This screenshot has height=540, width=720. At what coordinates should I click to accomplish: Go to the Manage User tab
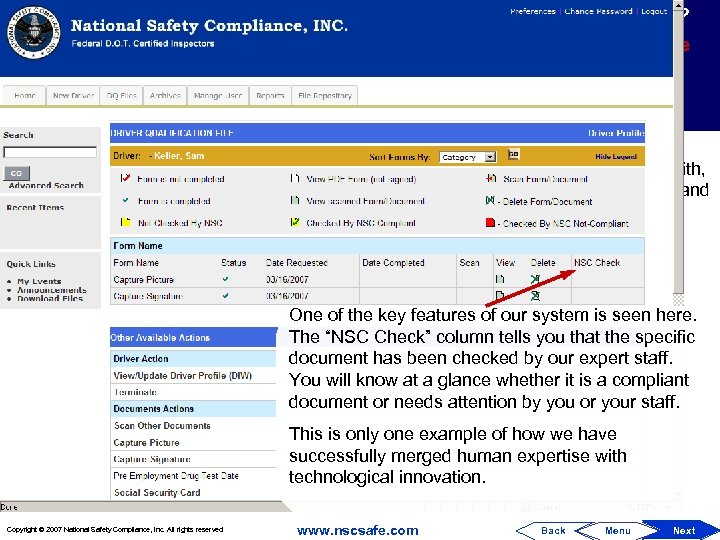218,96
